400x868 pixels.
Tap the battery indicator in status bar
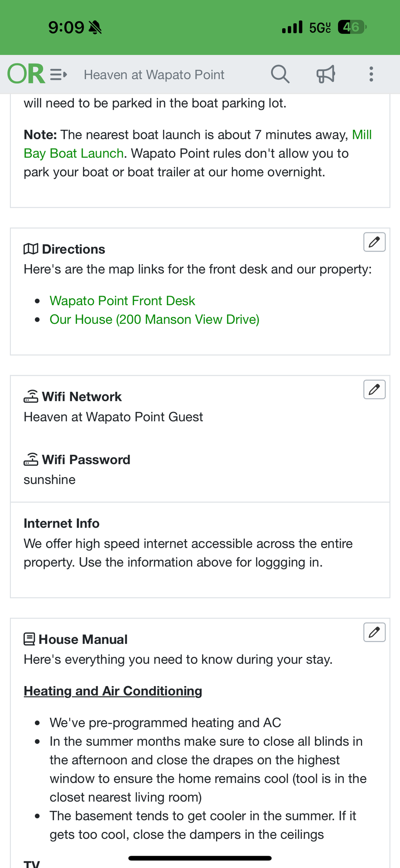coord(352,27)
